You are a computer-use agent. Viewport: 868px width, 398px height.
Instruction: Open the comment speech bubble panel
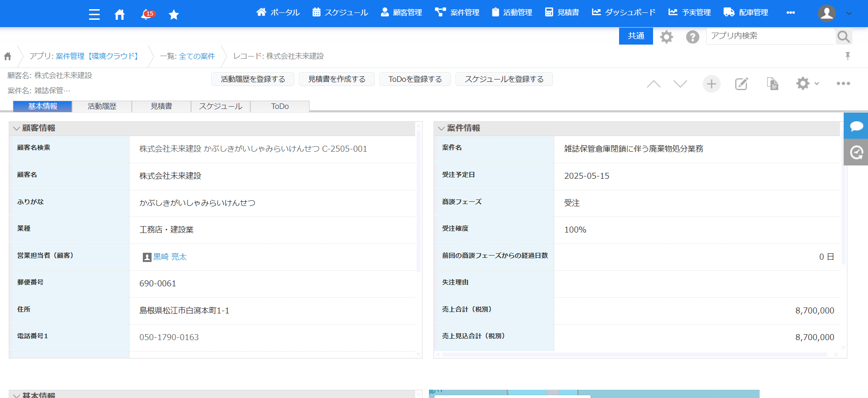tap(856, 126)
